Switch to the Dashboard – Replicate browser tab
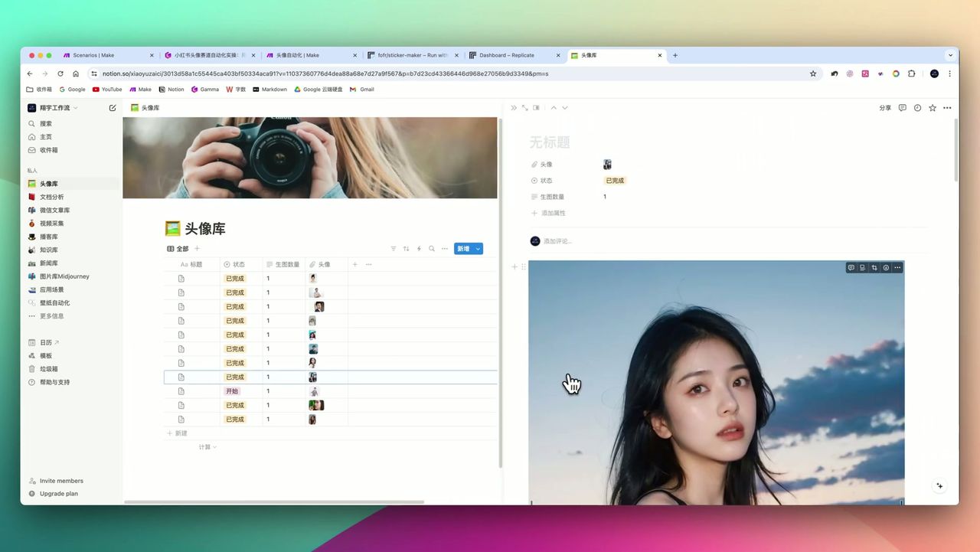Image resolution: width=980 pixels, height=552 pixels. click(508, 55)
